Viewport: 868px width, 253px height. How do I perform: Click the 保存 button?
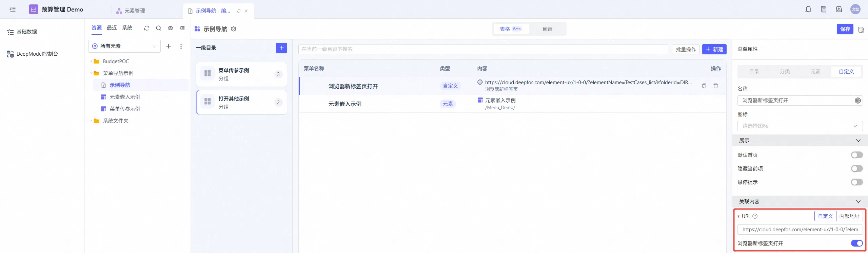tap(845, 29)
